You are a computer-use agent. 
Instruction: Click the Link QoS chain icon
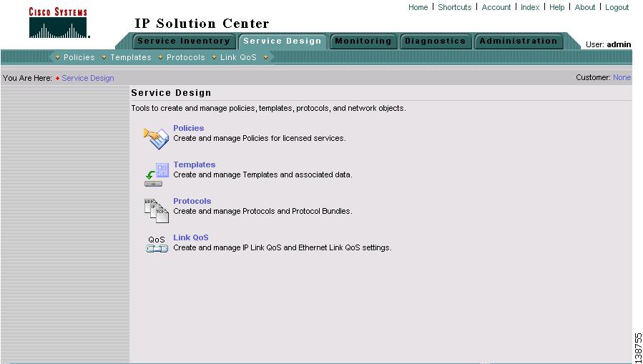157,244
